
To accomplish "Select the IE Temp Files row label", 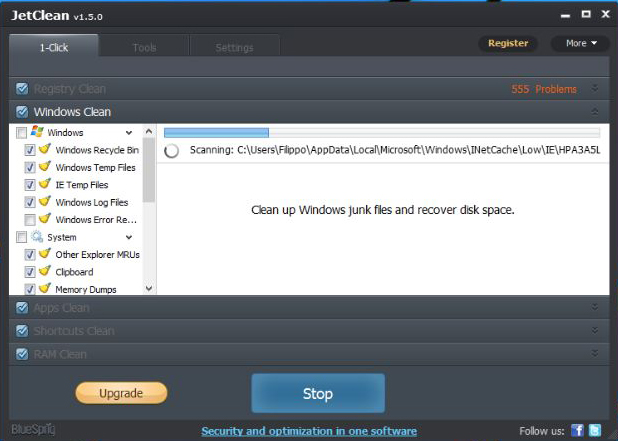I will click(x=82, y=185).
